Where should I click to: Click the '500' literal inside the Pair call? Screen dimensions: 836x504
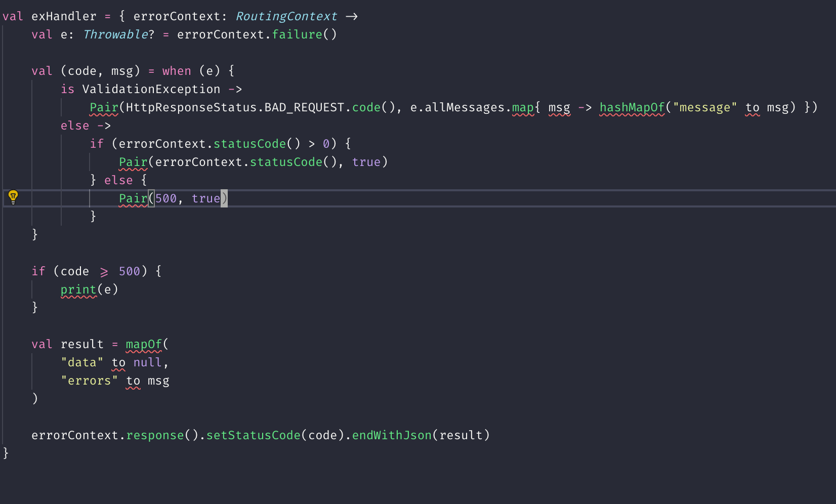(166, 198)
